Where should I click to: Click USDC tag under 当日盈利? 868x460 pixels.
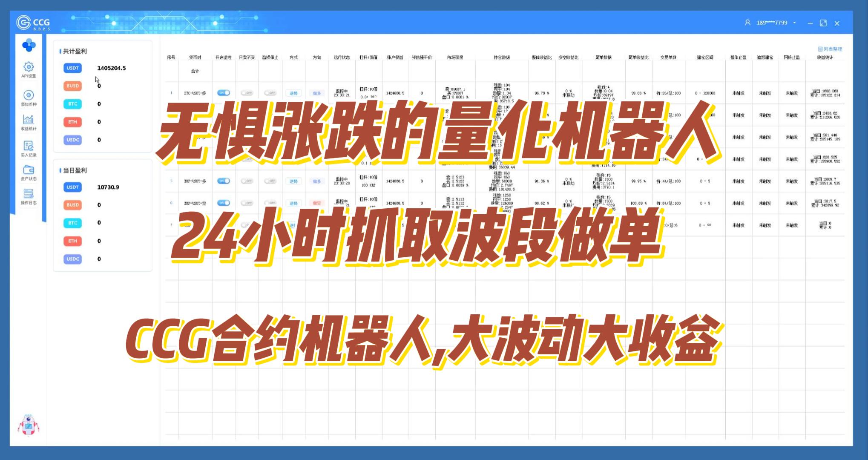73,259
